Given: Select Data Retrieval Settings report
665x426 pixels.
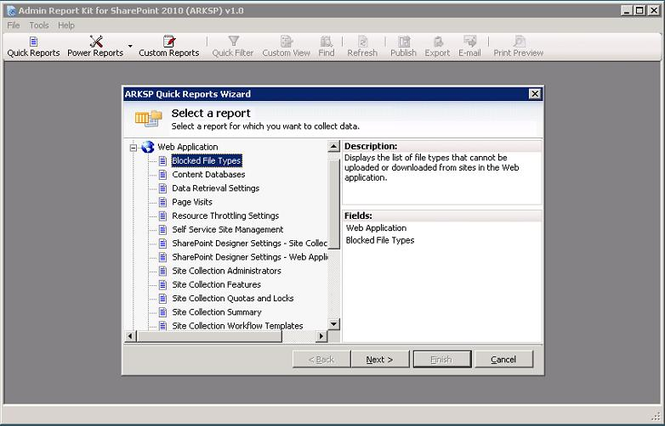Looking at the screenshot, I should pos(215,188).
